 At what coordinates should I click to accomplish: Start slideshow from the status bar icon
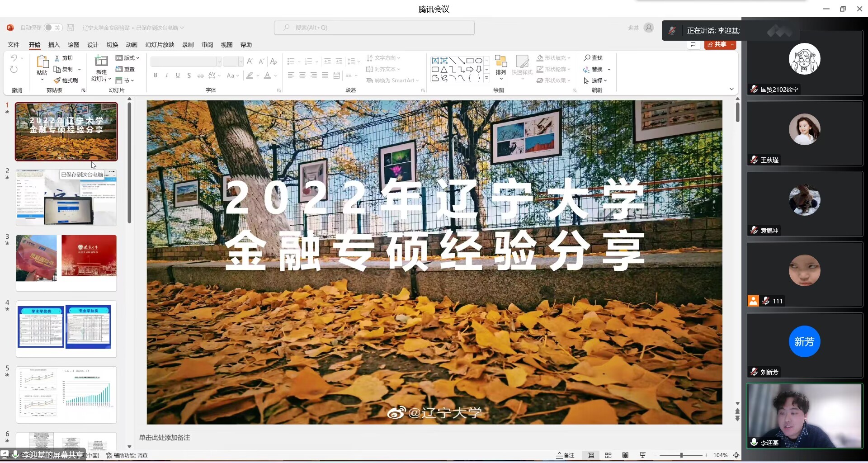pos(642,455)
